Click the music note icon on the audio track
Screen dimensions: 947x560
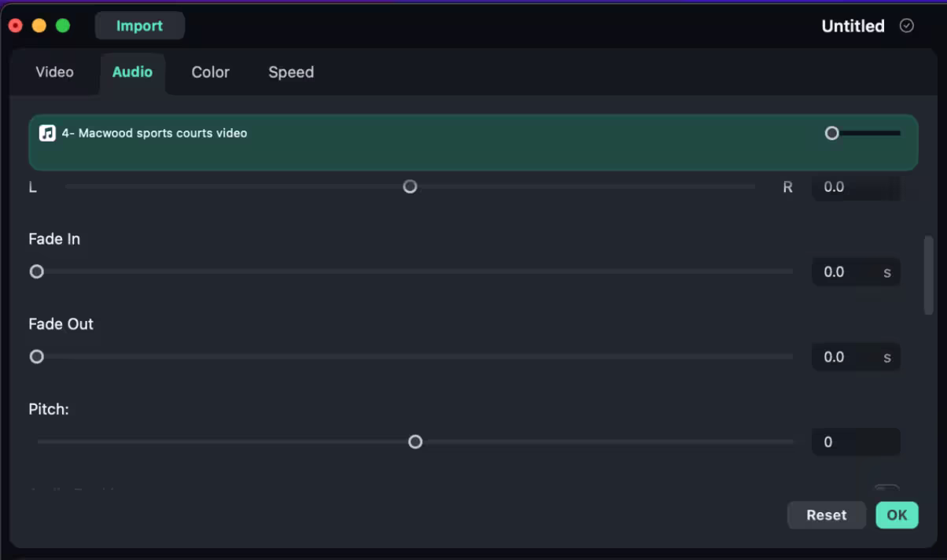47,134
